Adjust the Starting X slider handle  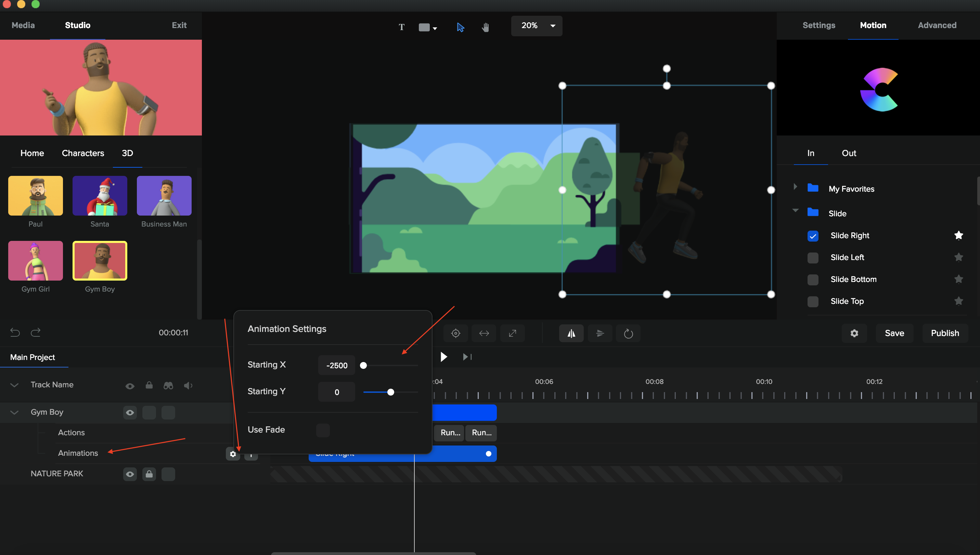point(363,365)
